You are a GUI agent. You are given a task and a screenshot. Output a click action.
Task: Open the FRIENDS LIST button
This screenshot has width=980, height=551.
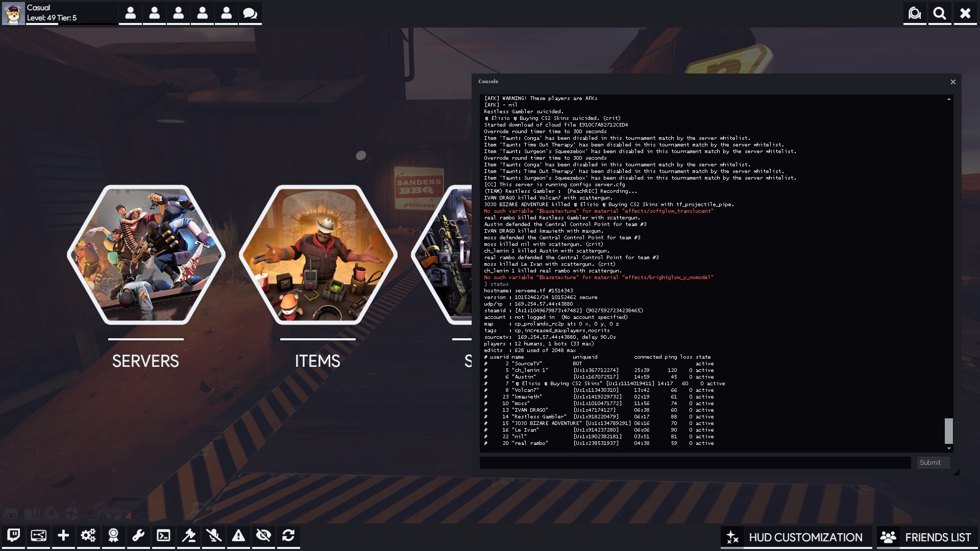(927, 537)
